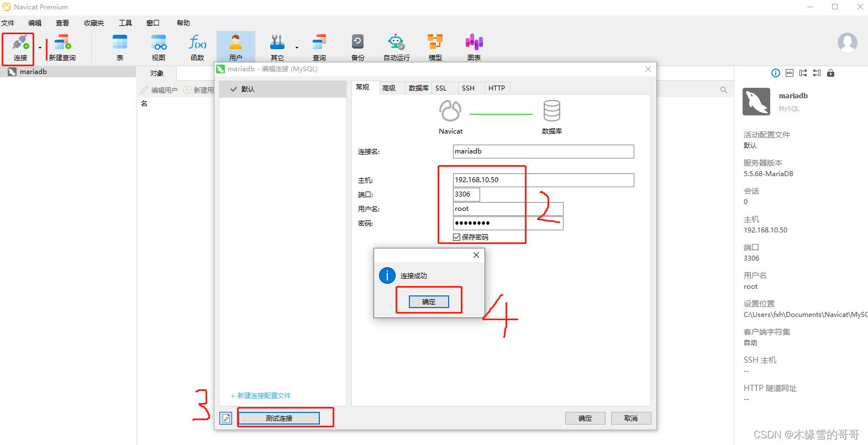Viewport: 868px width, 445px height.
Task: Click the New Query (新建查询) icon
Action: coord(62,48)
